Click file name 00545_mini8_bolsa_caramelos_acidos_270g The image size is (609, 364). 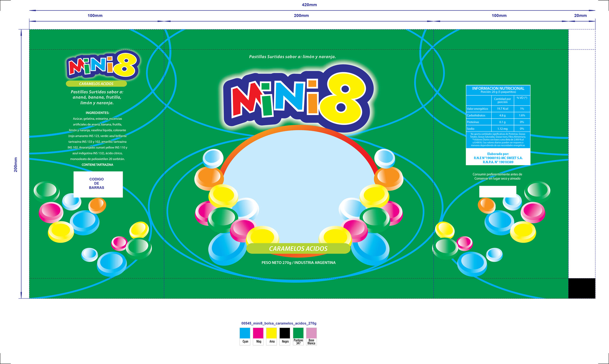tap(279, 323)
